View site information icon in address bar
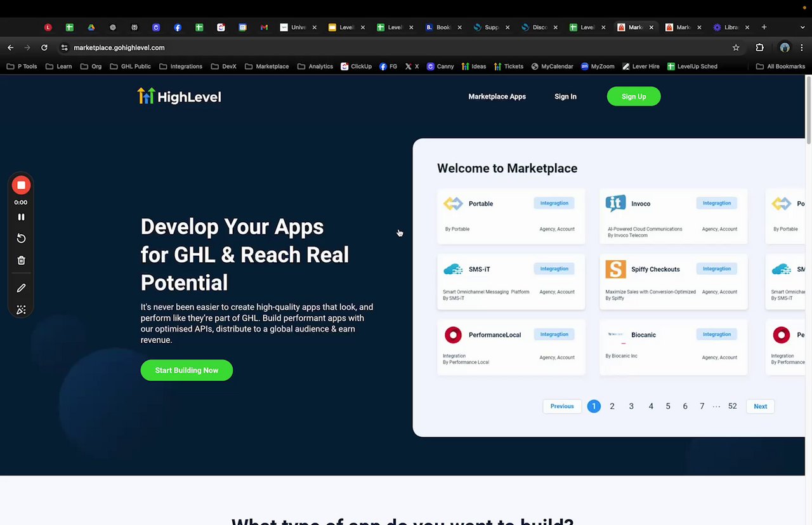The height and width of the screenshot is (525, 812). [64, 48]
